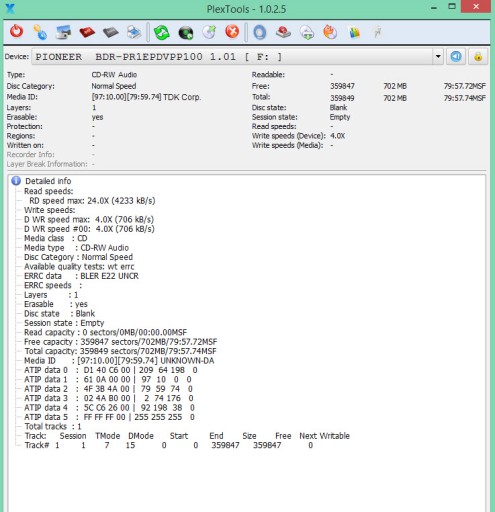This screenshot has height=512, width=495.
Task: Select the 'Track# 1' row
Action: point(169,445)
